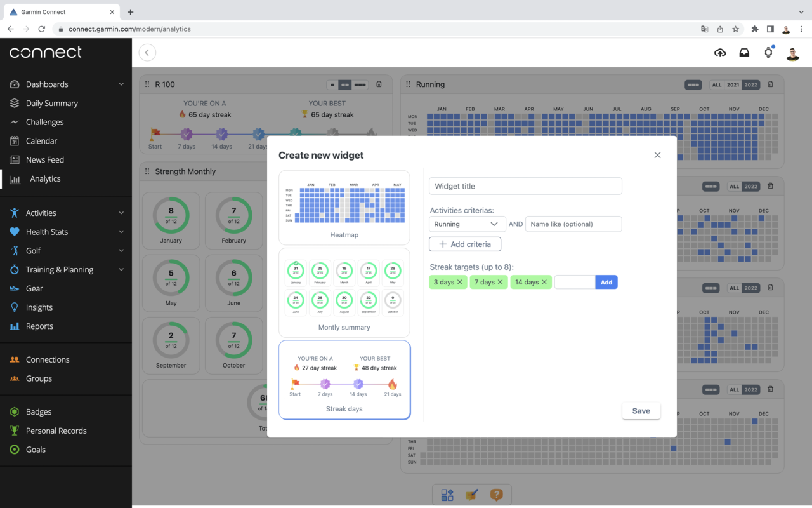Toggle Running widget width size button
This screenshot has width=812, height=508.
point(693,84)
